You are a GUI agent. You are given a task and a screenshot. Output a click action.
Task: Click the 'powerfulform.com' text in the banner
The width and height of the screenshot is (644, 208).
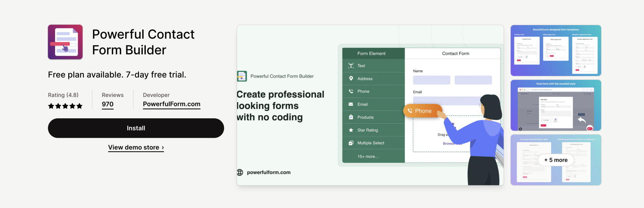(x=269, y=172)
